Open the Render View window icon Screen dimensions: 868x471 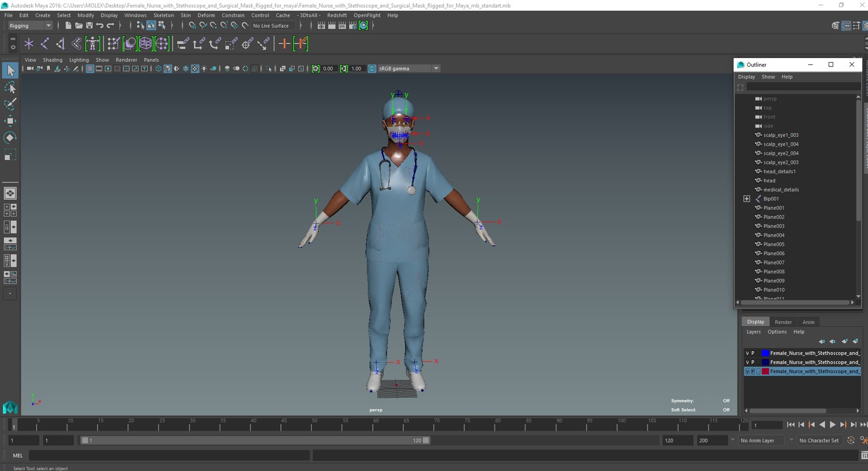click(x=321, y=26)
